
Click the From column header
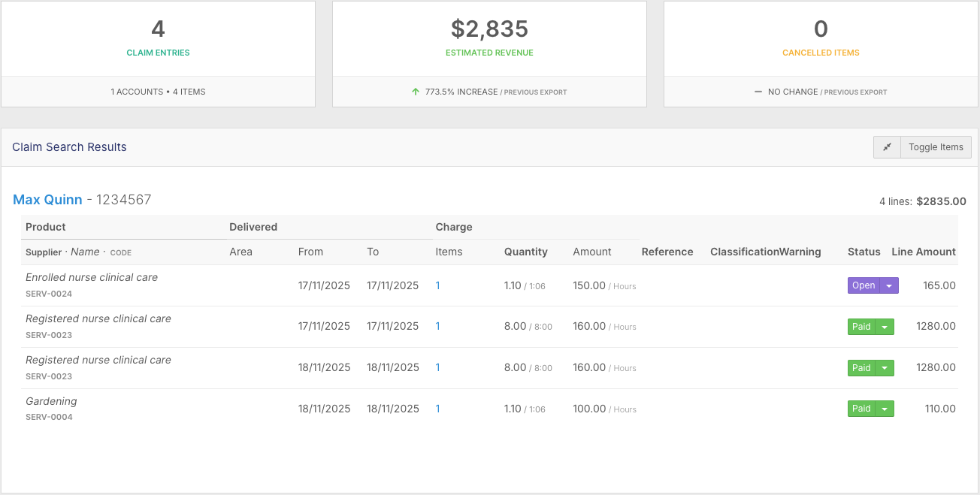click(310, 252)
